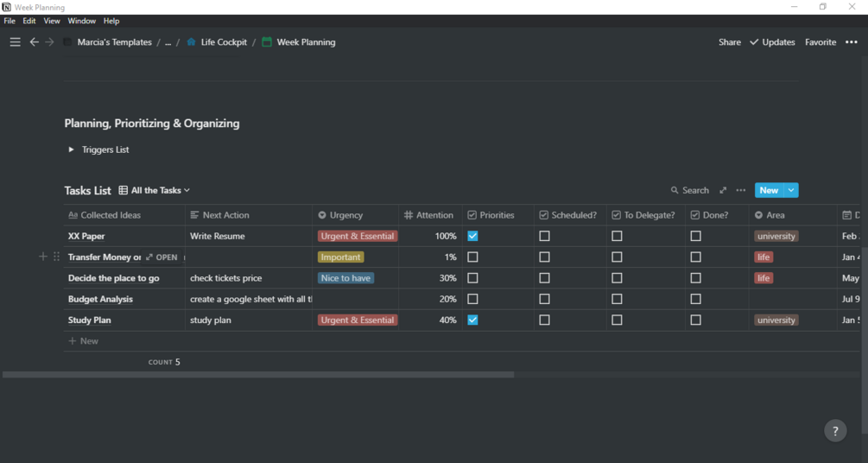Check the Done? box for Study Plan
868x463 pixels.
point(696,320)
